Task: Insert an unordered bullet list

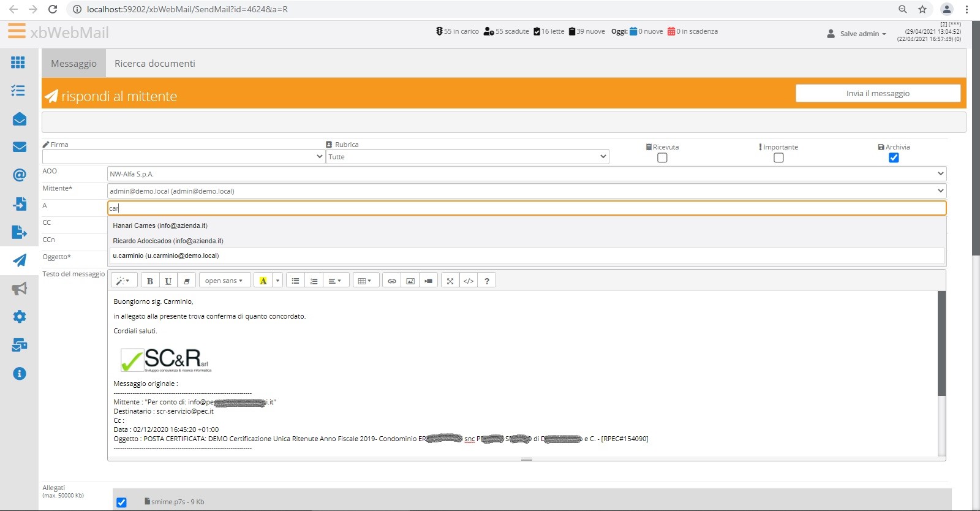Action: (x=295, y=281)
